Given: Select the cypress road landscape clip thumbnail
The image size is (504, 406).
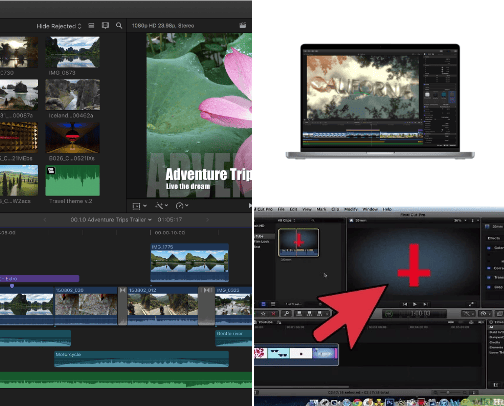Looking at the screenshot, I should coord(19,180).
